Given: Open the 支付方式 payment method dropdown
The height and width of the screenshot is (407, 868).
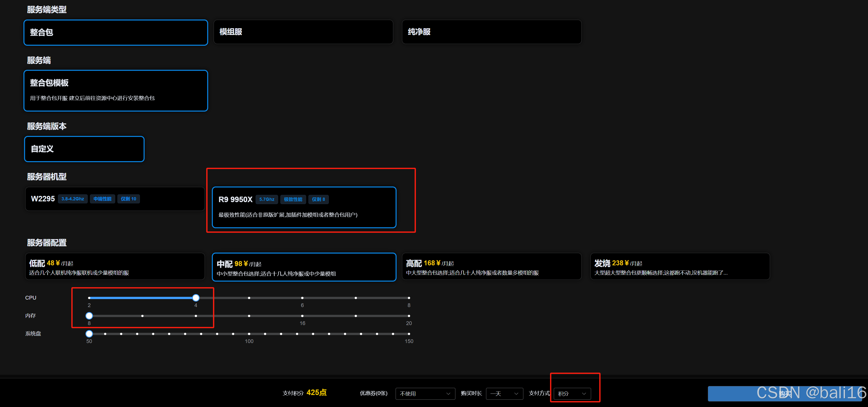Looking at the screenshot, I should 572,394.
